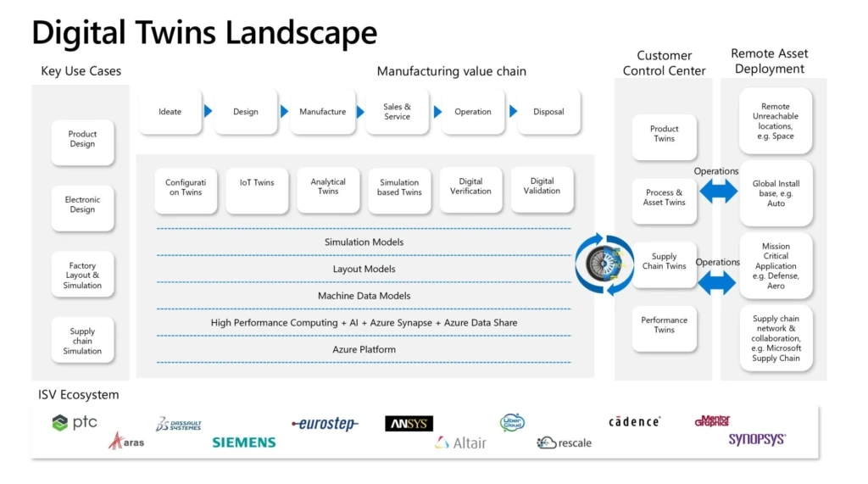Select the Ideate stage box
The width and height of the screenshot is (868, 484).
pos(170,112)
